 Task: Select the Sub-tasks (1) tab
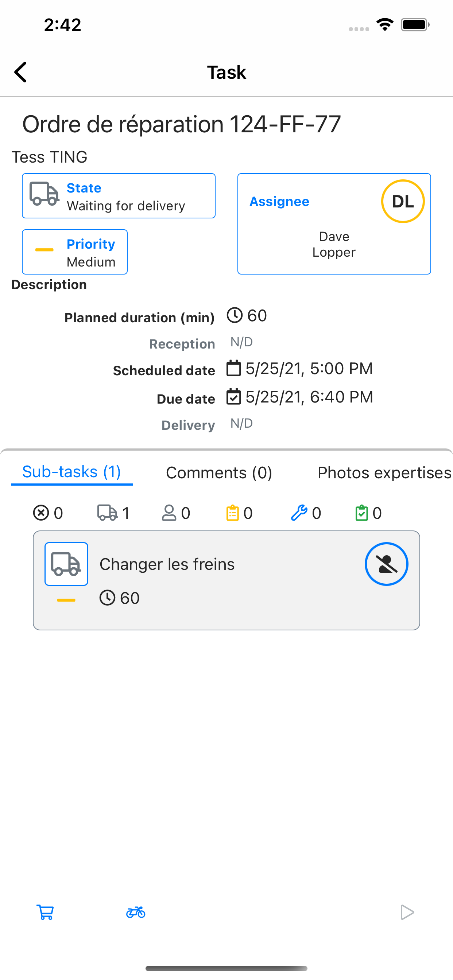tap(71, 472)
